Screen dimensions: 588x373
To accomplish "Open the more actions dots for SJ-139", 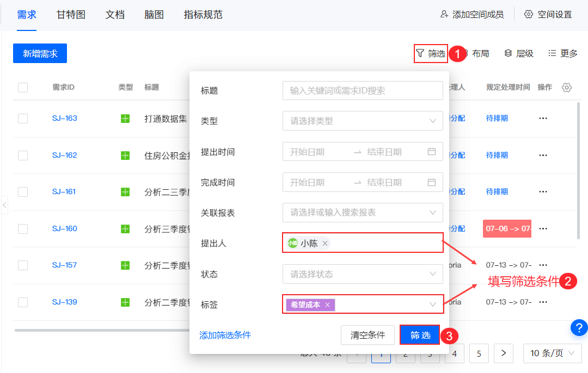I will point(543,302).
